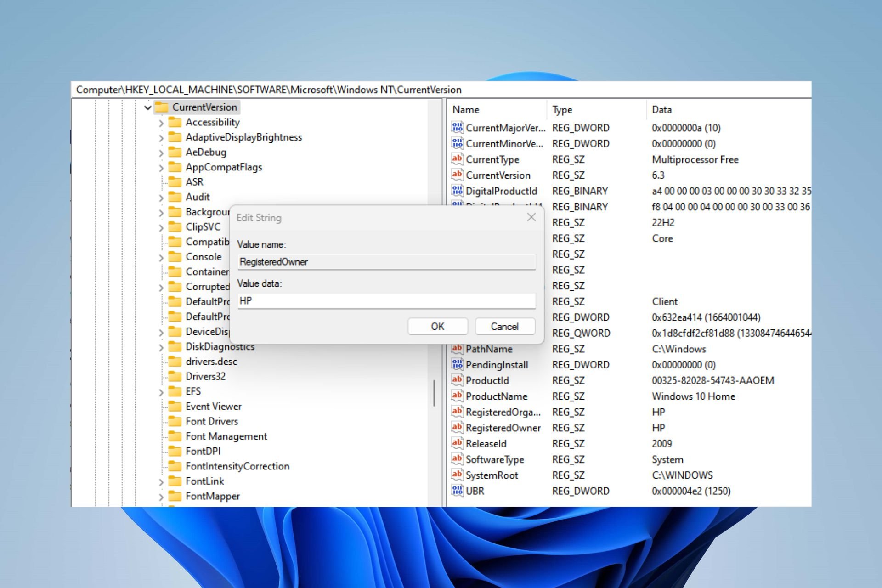Click the 00325-82028-54743-AAOEM data cell
The height and width of the screenshot is (588, 882).
click(712, 380)
